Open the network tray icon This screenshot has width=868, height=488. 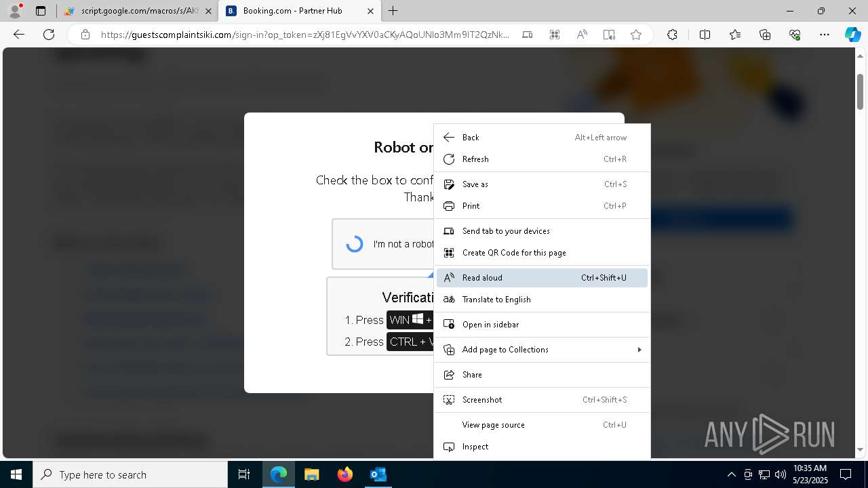tap(764, 474)
